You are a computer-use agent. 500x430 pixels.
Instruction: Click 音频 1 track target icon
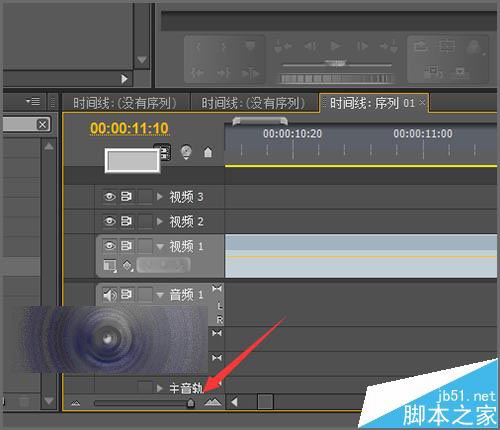tap(217, 289)
